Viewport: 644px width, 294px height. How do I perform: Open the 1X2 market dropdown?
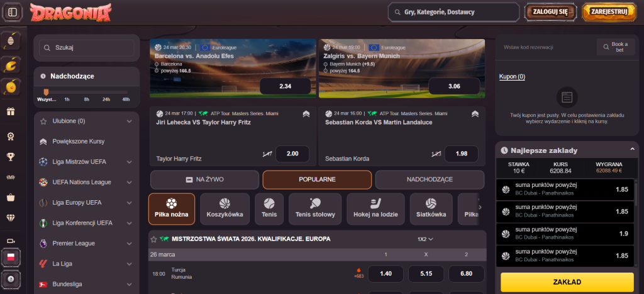pos(426,239)
